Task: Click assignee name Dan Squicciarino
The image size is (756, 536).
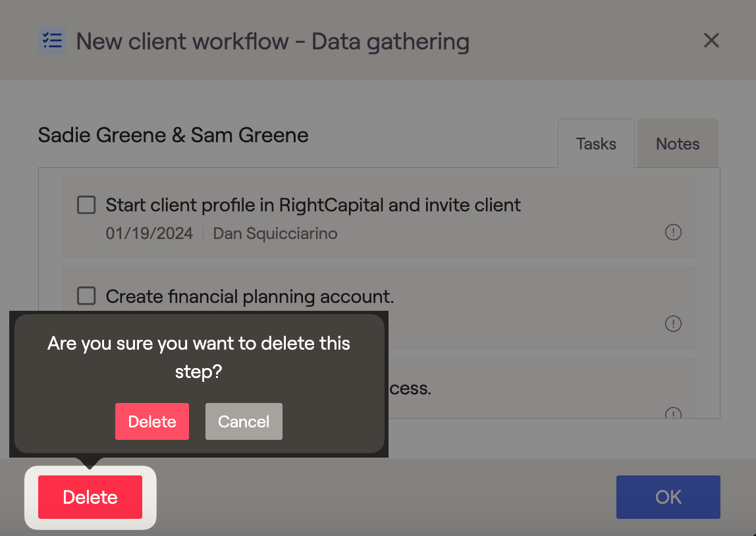Action: point(275,234)
